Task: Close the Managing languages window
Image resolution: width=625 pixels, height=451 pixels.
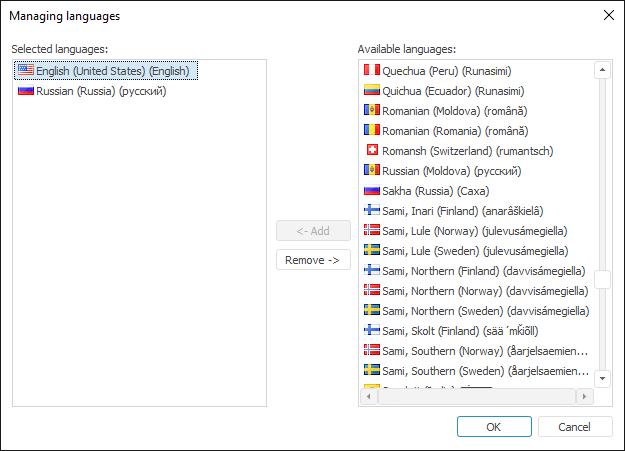Action: 608,15
